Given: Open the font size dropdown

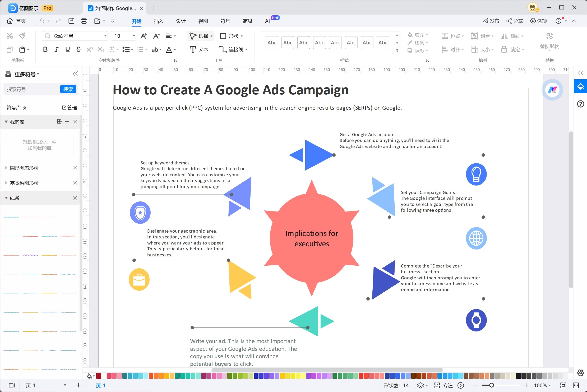Looking at the screenshot, I should [134, 36].
